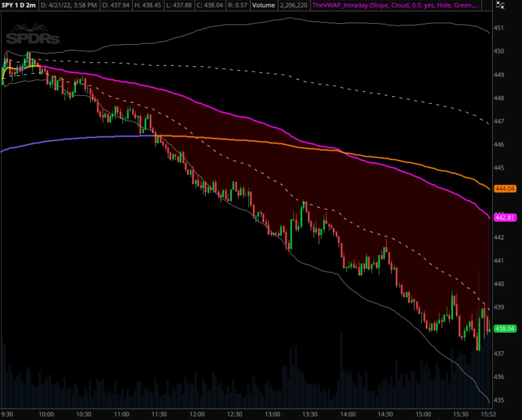Click the low price value L: 437.88
Viewport: 522px width, 420px height.
coord(179,5)
